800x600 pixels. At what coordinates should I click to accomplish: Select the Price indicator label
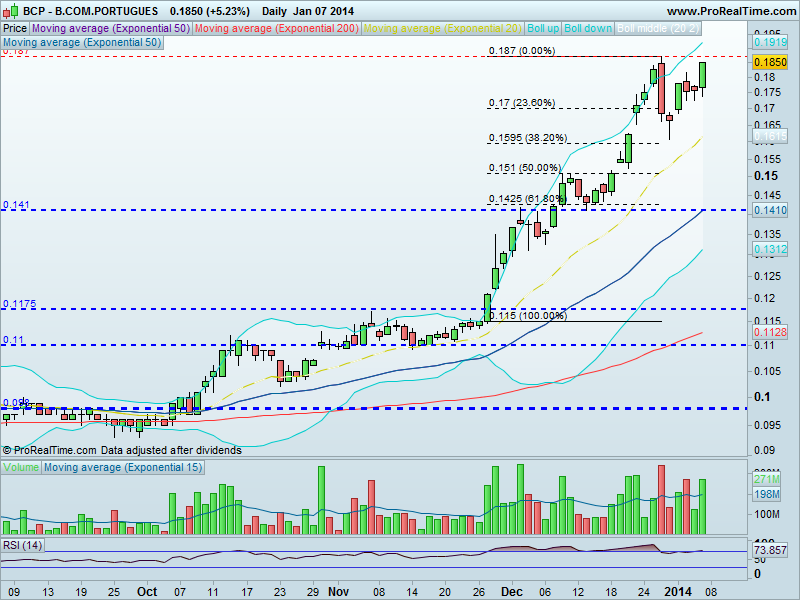click(x=15, y=29)
